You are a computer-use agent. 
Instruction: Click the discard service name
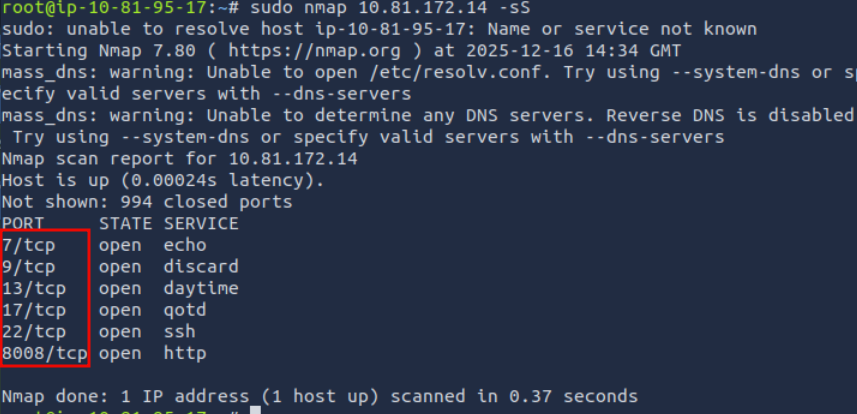(x=201, y=267)
